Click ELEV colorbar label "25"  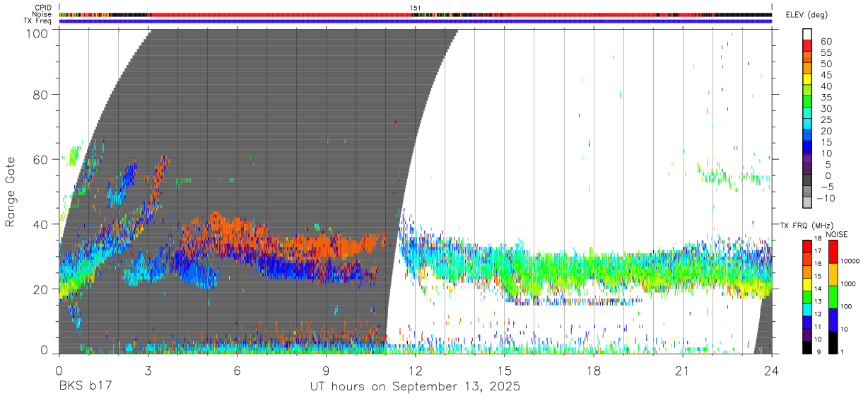point(825,120)
